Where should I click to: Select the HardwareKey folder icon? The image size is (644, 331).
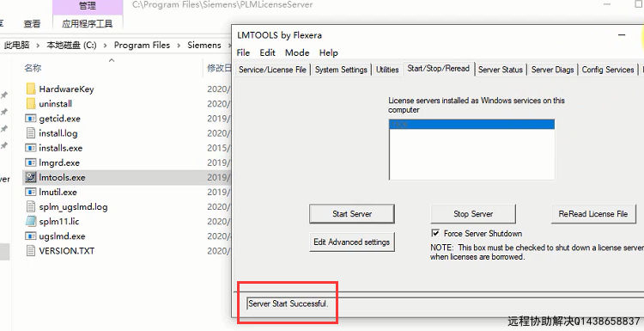point(31,89)
